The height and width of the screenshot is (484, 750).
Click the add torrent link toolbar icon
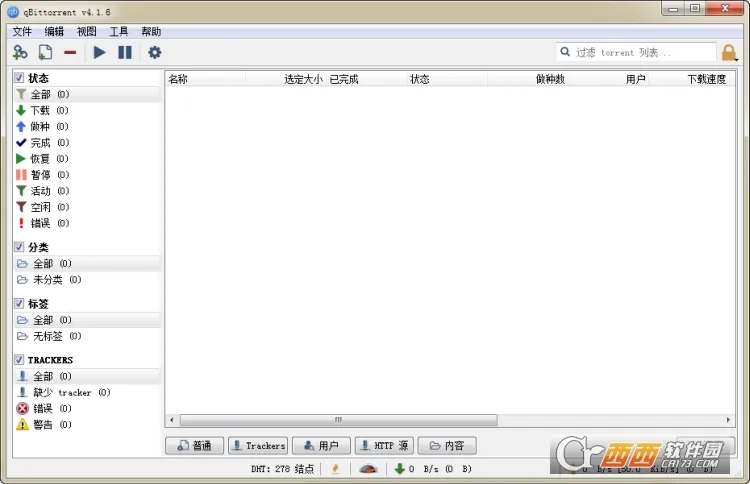[x=20, y=52]
